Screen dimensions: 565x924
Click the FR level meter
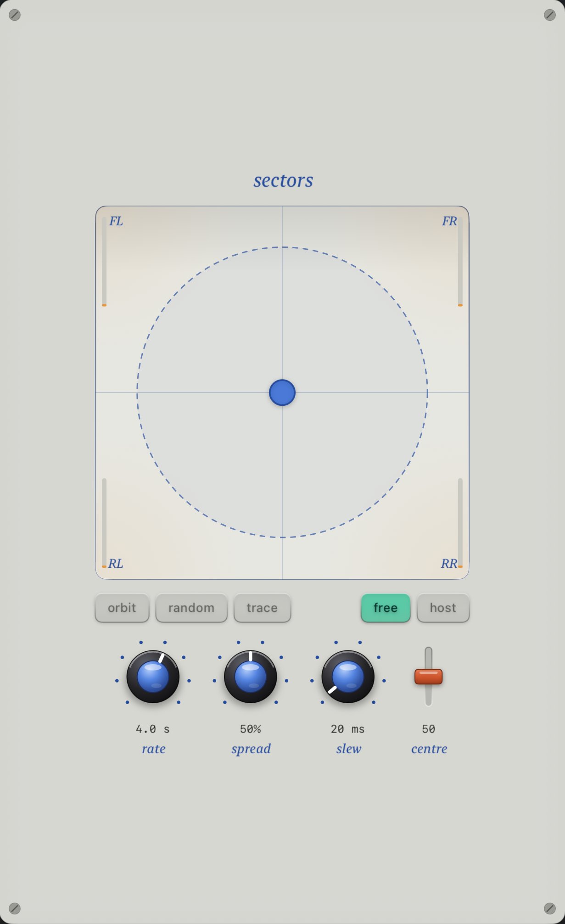(x=460, y=261)
